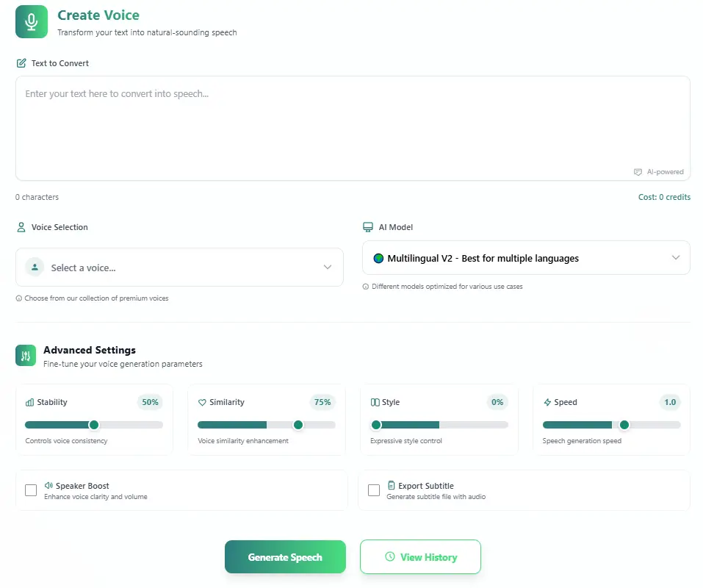Viewport: 703px width, 588px height.
Task: Click the AI Model dropdown chevron arrow
Action: coord(676,258)
